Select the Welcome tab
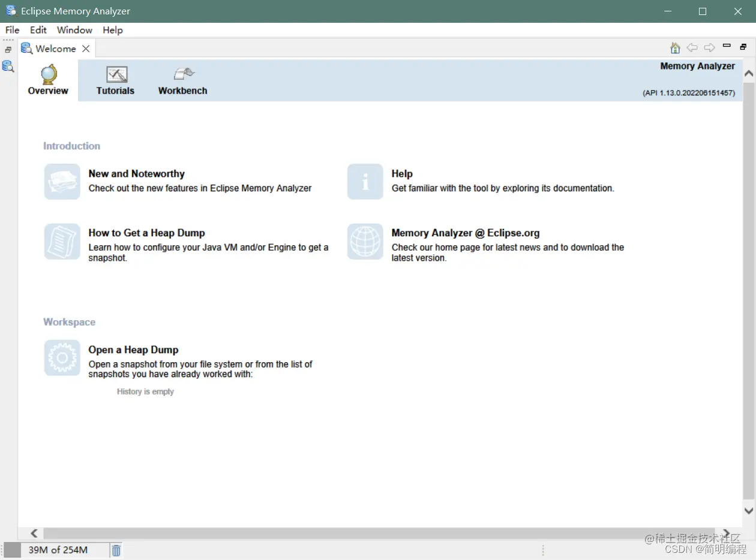Image resolution: width=756 pixels, height=560 pixels. (55, 49)
